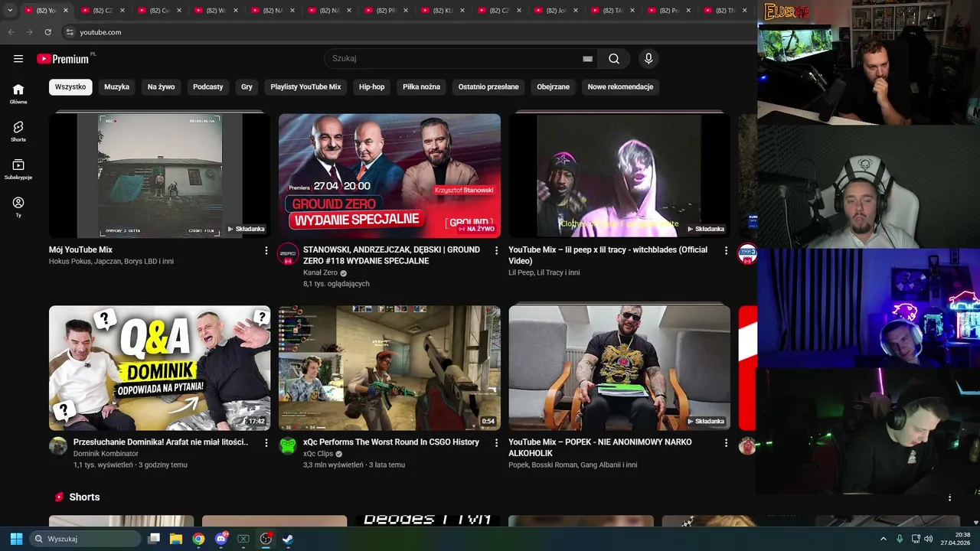Open Dominik Kombinator channel avatar
The height and width of the screenshot is (551, 980).
[x=58, y=446]
